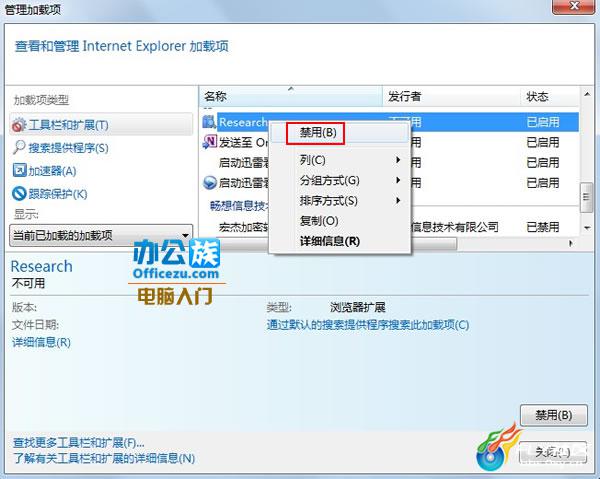The width and height of the screenshot is (600, 479).
Task: Open the 列(C) submenu
Action: pyautogui.click(x=340, y=160)
